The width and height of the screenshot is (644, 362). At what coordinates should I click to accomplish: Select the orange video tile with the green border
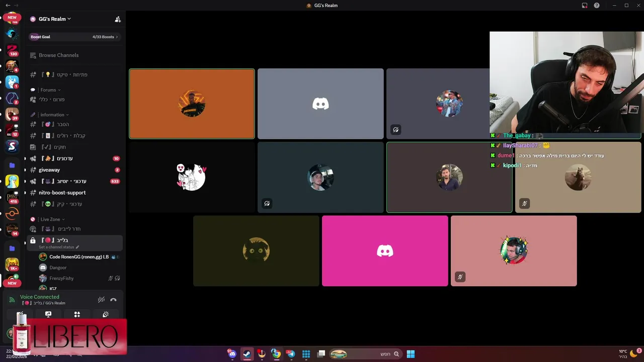pos(192,104)
